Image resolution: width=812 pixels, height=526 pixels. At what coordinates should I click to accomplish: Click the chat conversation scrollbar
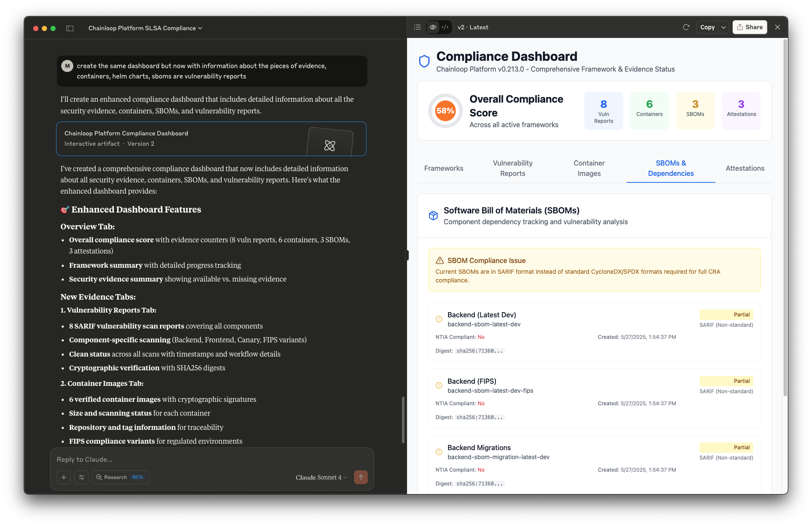pyautogui.click(x=403, y=420)
